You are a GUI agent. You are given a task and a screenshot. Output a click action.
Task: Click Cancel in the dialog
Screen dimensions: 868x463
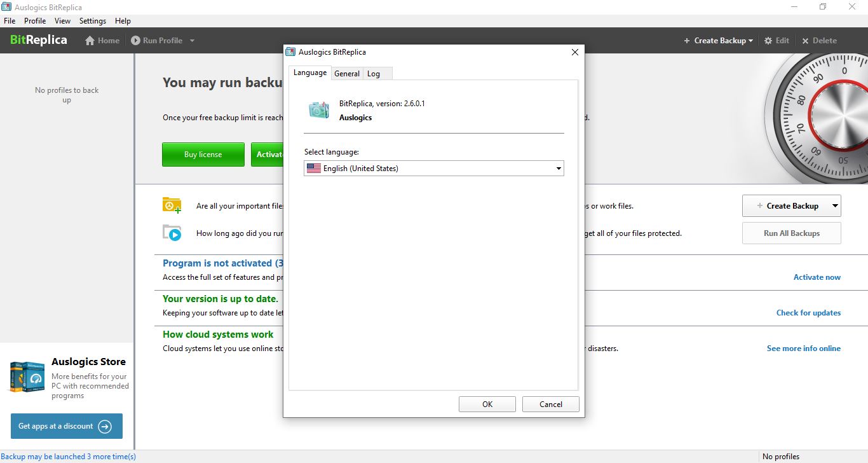(x=551, y=404)
